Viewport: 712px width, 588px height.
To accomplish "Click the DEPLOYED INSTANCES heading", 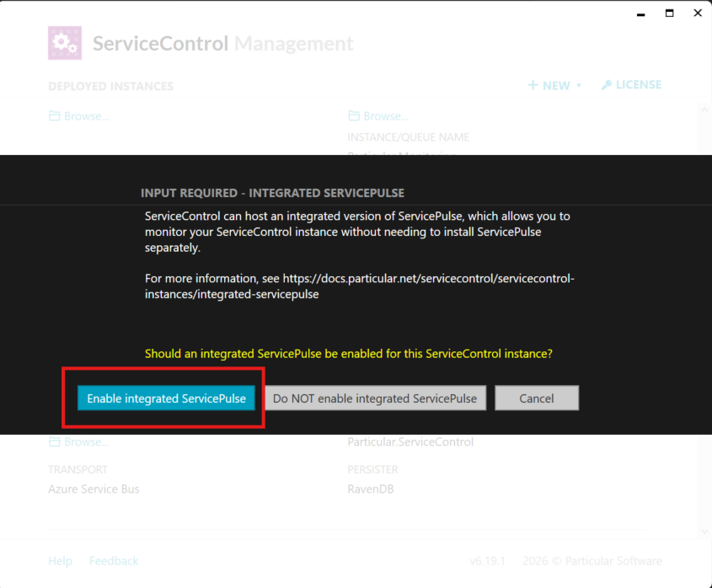I will click(110, 86).
